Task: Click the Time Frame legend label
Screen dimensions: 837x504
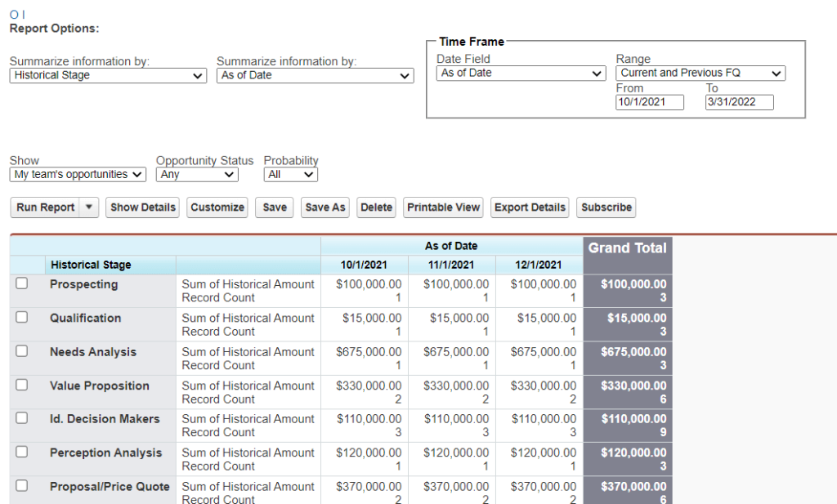Action: point(472,42)
